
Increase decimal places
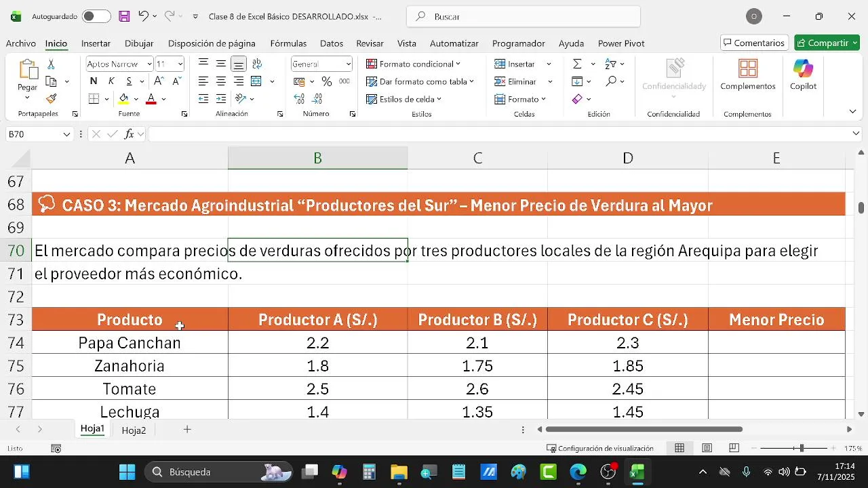[x=299, y=99]
